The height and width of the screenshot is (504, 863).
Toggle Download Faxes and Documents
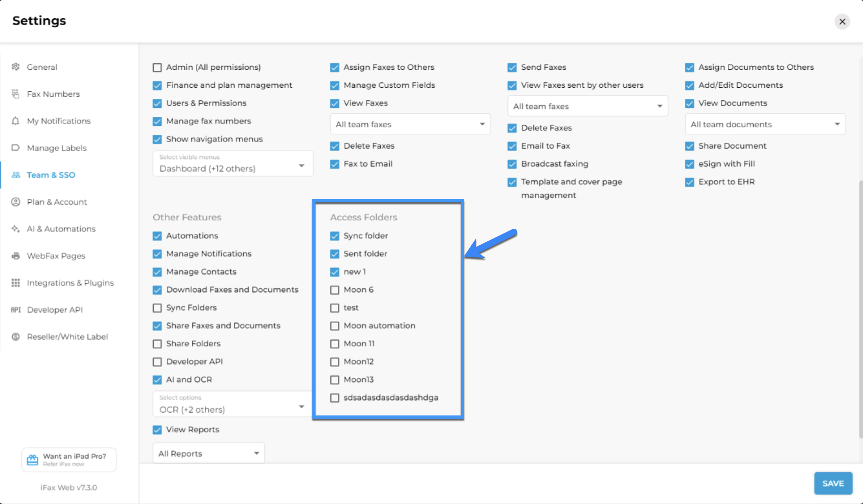tap(157, 290)
